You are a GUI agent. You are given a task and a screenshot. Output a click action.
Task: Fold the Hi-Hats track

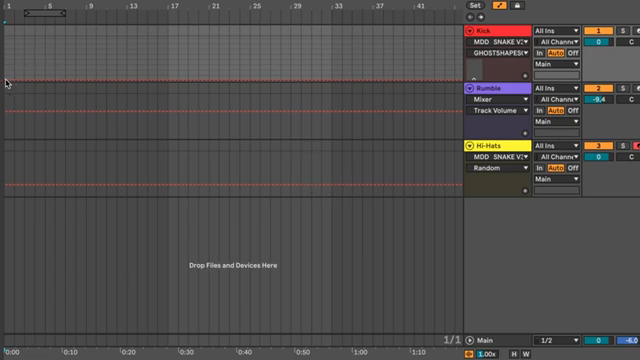tap(470, 146)
